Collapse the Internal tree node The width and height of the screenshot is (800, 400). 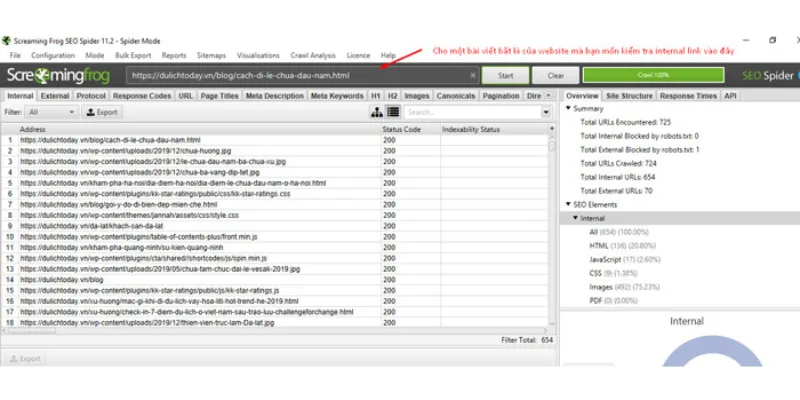point(575,218)
